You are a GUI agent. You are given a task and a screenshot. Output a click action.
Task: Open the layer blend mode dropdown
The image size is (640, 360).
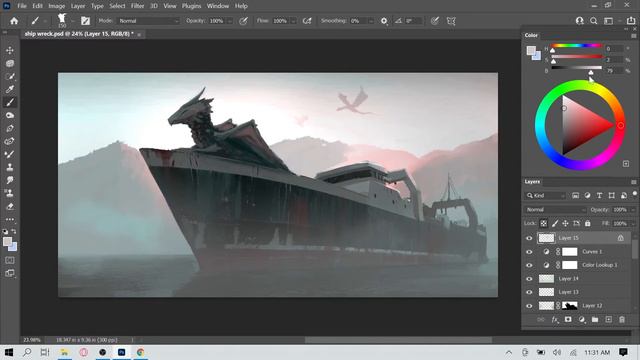click(x=555, y=210)
